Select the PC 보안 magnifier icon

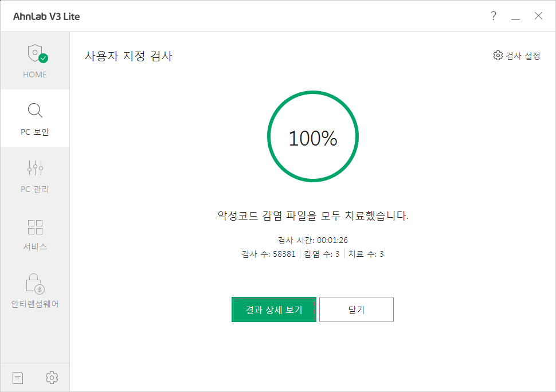[35, 111]
